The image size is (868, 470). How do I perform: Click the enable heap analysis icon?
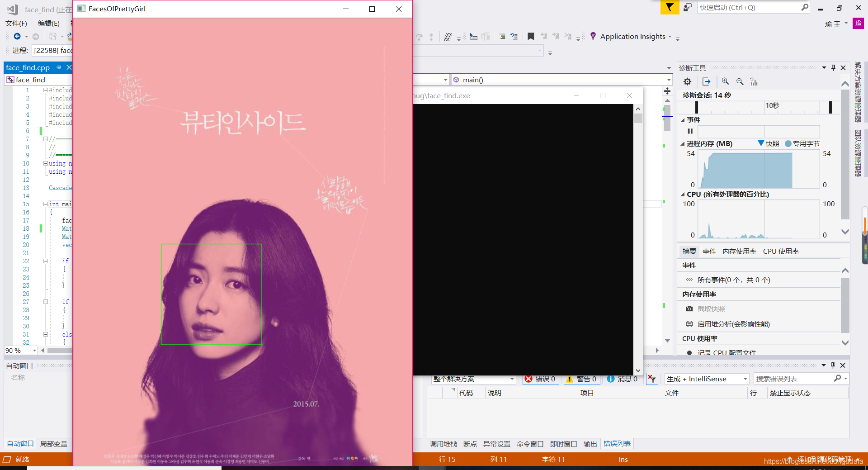pyautogui.click(x=689, y=324)
